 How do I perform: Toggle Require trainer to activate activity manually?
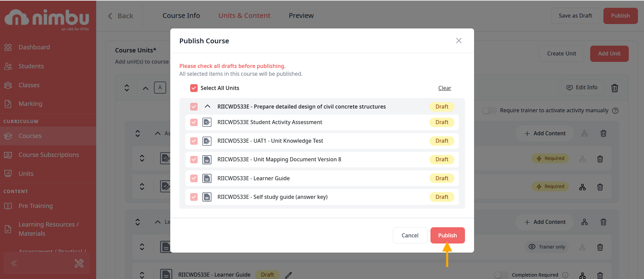(489, 111)
